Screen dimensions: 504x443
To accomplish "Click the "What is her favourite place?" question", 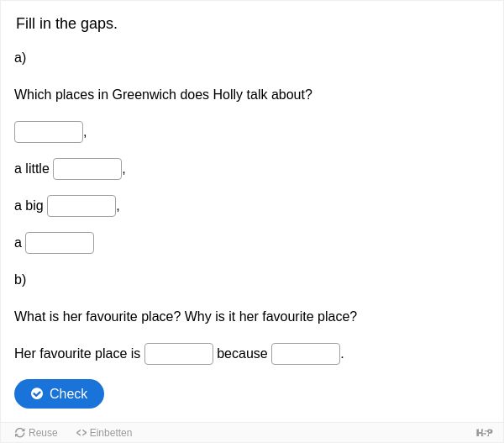I will click(97, 317).
